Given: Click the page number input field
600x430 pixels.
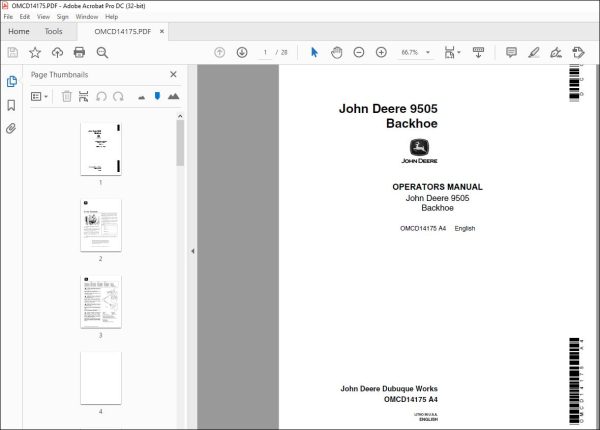Looking at the screenshot, I should 265,52.
